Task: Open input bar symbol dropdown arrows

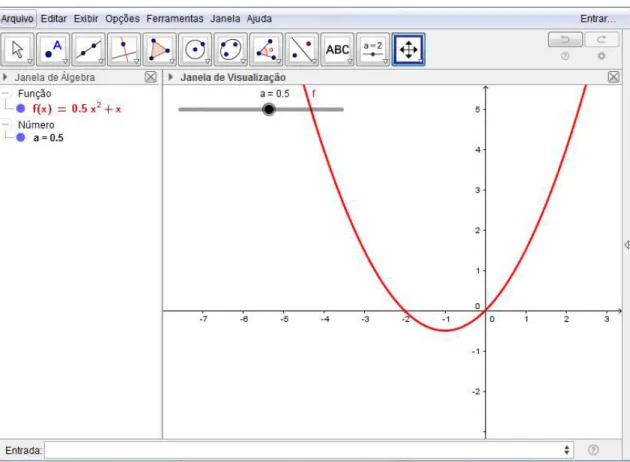Action: click(567, 450)
